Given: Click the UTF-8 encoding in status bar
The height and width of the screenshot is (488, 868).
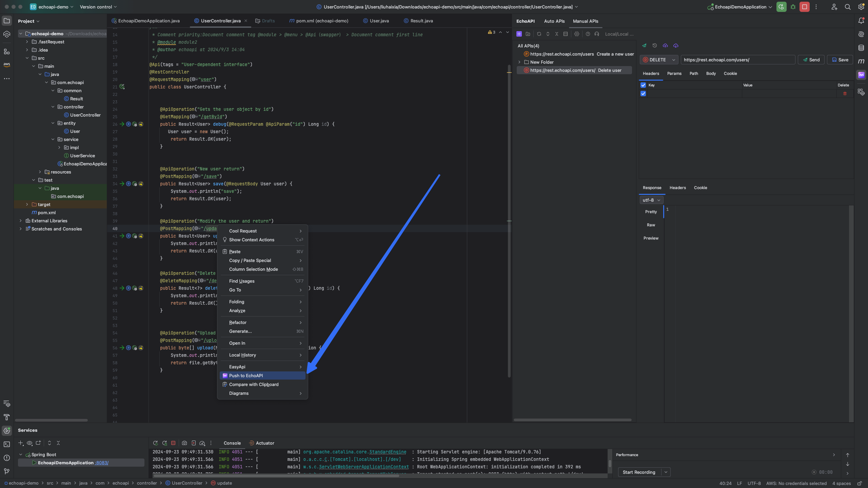Looking at the screenshot, I should (x=754, y=483).
